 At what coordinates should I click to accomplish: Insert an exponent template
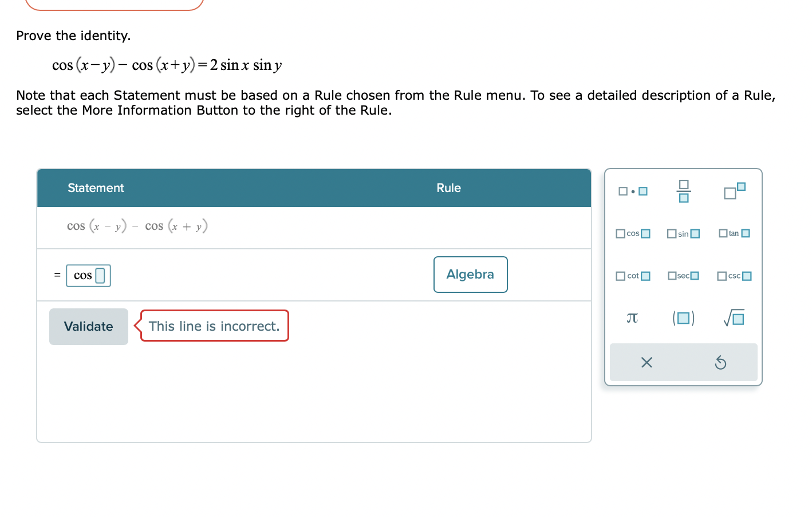734,191
